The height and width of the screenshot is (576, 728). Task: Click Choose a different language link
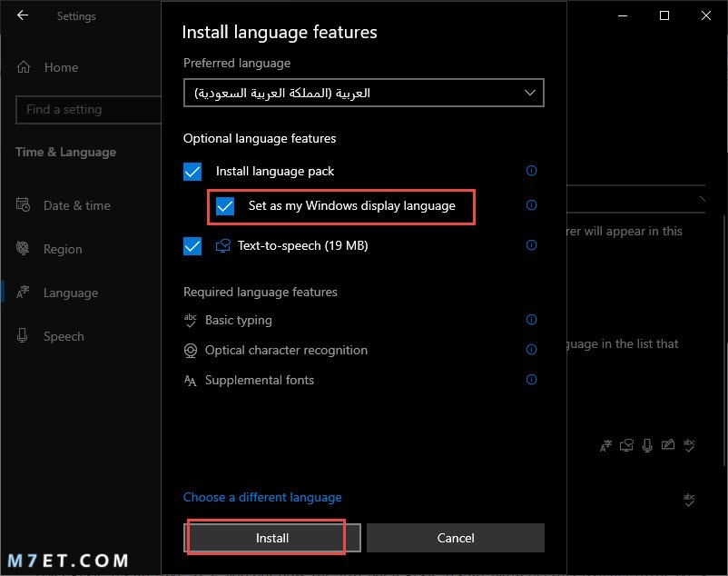[x=262, y=497]
